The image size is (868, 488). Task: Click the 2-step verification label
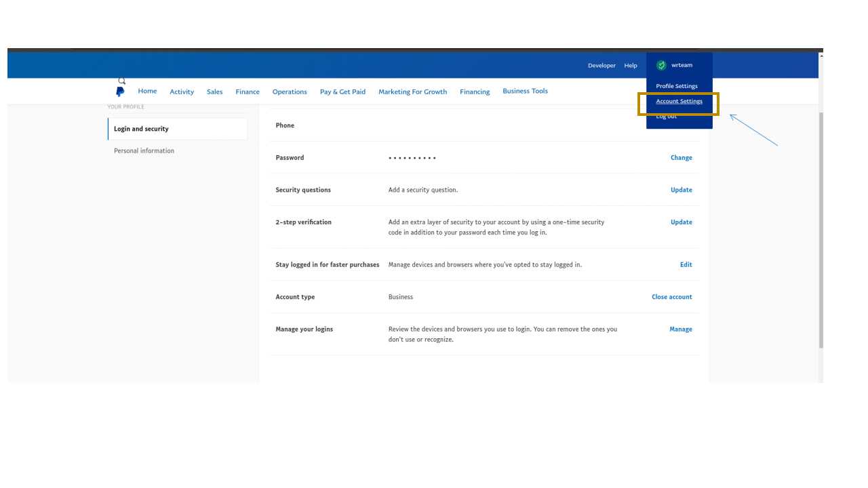pos(303,222)
